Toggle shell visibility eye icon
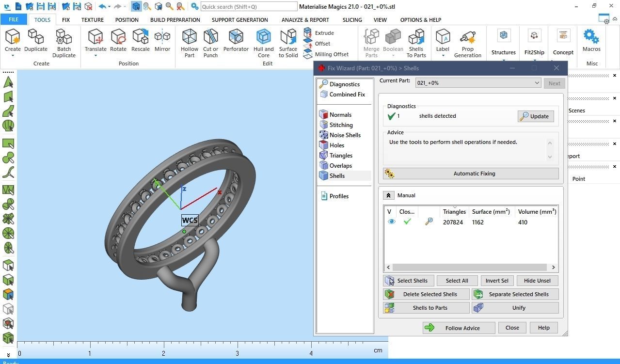Viewport: 620px width, 364px height. 392,222
